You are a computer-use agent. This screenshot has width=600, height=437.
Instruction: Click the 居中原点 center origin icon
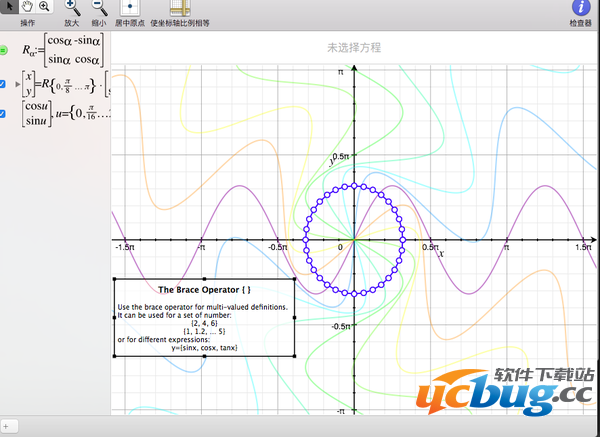coord(130,8)
